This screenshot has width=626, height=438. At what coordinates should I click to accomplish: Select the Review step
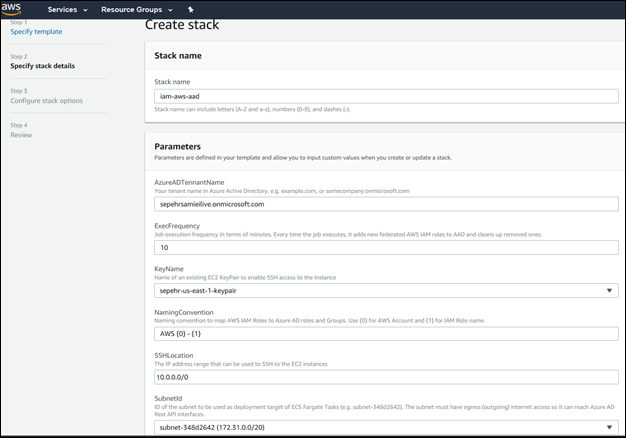21,135
